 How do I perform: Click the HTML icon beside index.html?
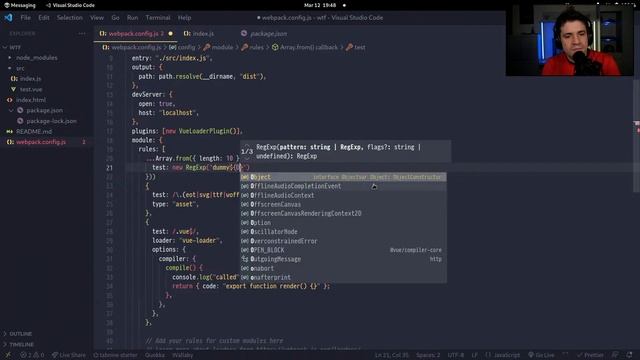click(x=10, y=100)
